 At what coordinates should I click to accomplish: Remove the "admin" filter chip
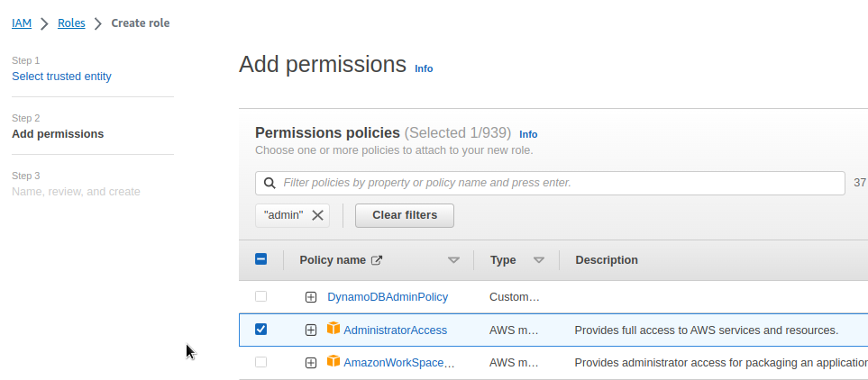[x=317, y=215]
